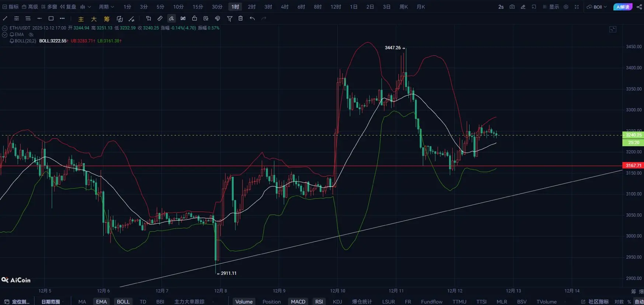Screen dimensions: 644x305
Task: Click the trash can delete drawings icon
Action: [241, 18]
